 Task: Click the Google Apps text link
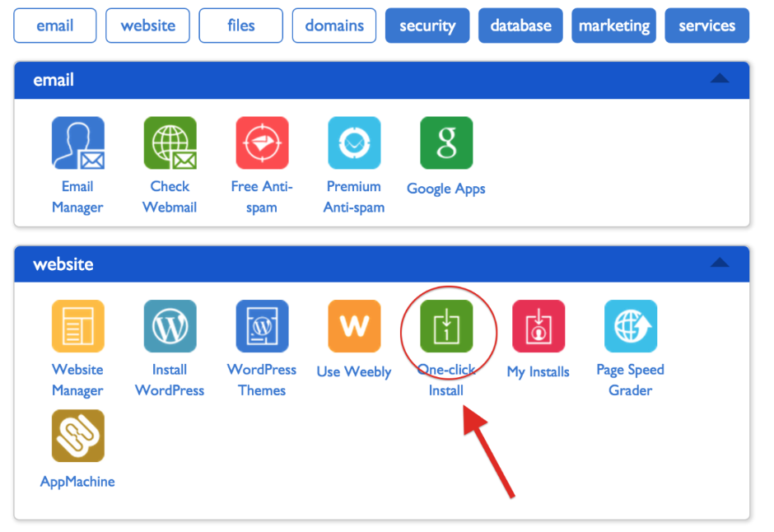pyautogui.click(x=446, y=189)
